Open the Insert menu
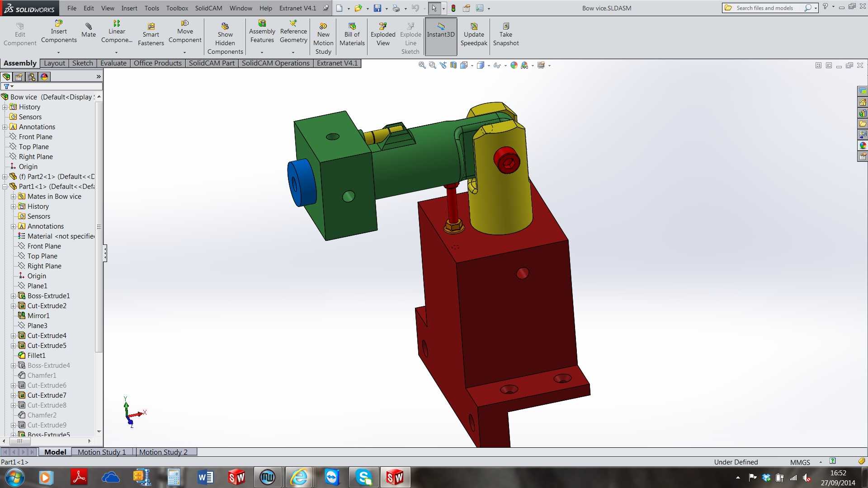This screenshot has height=488, width=868. point(129,8)
